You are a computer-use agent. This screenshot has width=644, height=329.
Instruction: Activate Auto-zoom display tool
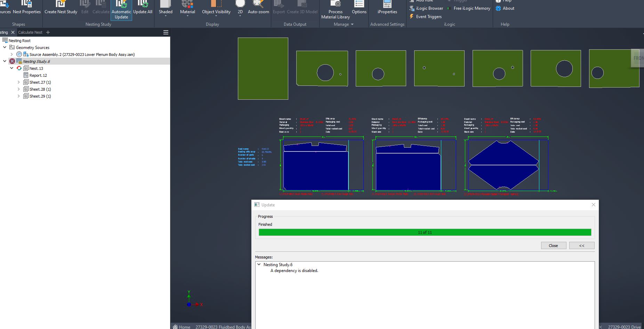coord(258,8)
